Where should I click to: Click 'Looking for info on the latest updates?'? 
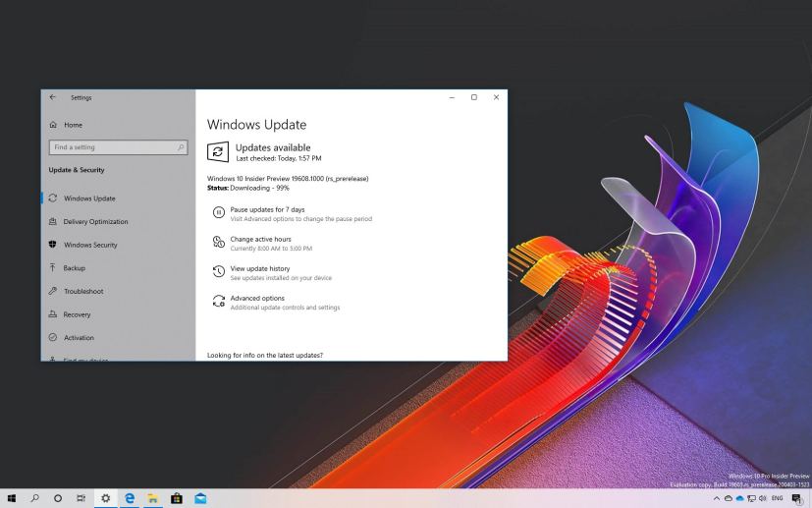(x=265, y=355)
